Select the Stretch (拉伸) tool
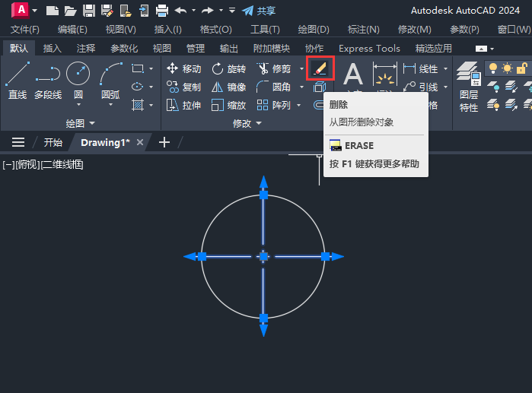Screen dimensions: 532x393 [x=183, y=105]
